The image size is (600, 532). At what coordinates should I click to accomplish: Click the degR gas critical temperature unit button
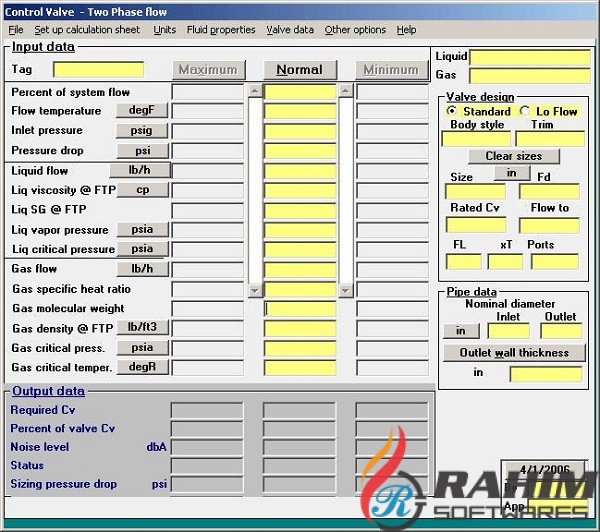click(x=142, y=367)
